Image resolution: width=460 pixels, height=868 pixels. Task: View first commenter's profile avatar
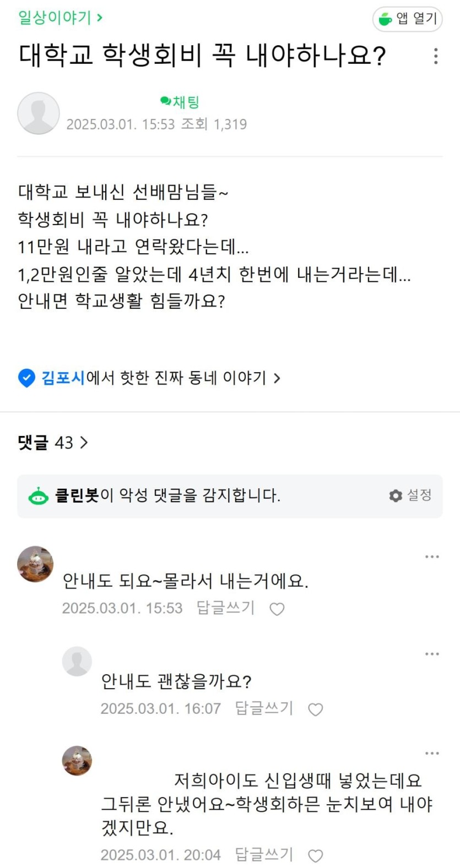point(35,564)
